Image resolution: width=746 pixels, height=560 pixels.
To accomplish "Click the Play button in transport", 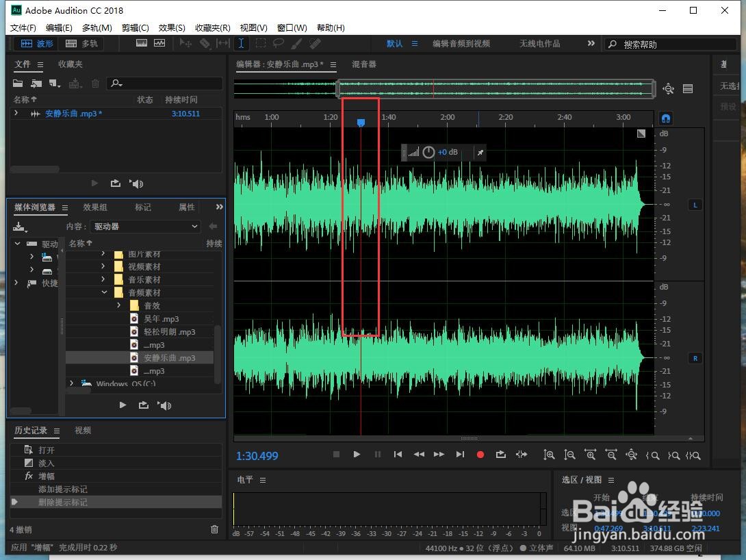I will click(357, 455).
